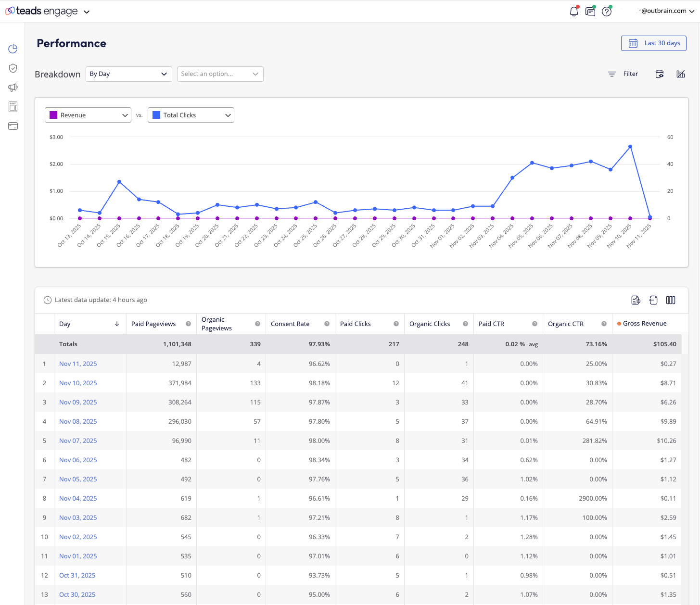Click the export data icon above the table
This screenshot has width=700, height=605.
click(x=653, y=300)
